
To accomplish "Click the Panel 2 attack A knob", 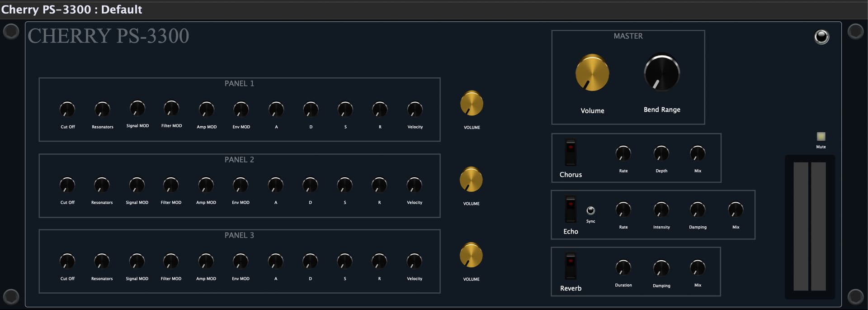I will [276, 185].
